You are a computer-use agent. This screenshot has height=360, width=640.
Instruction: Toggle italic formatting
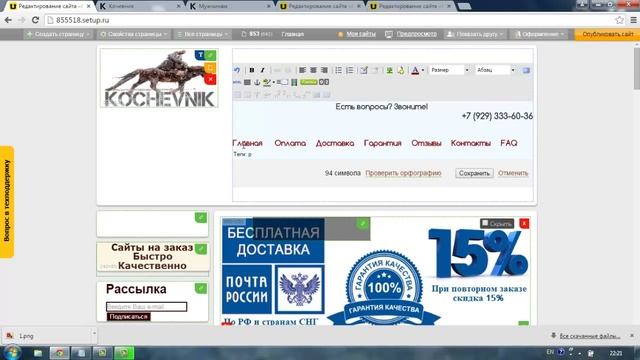click(262, 70)
